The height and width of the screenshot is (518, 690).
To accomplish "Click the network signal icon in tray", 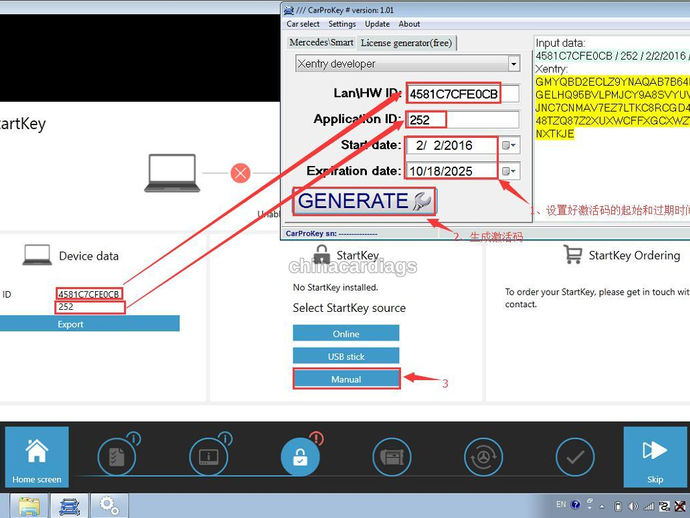I will [649, 506].
